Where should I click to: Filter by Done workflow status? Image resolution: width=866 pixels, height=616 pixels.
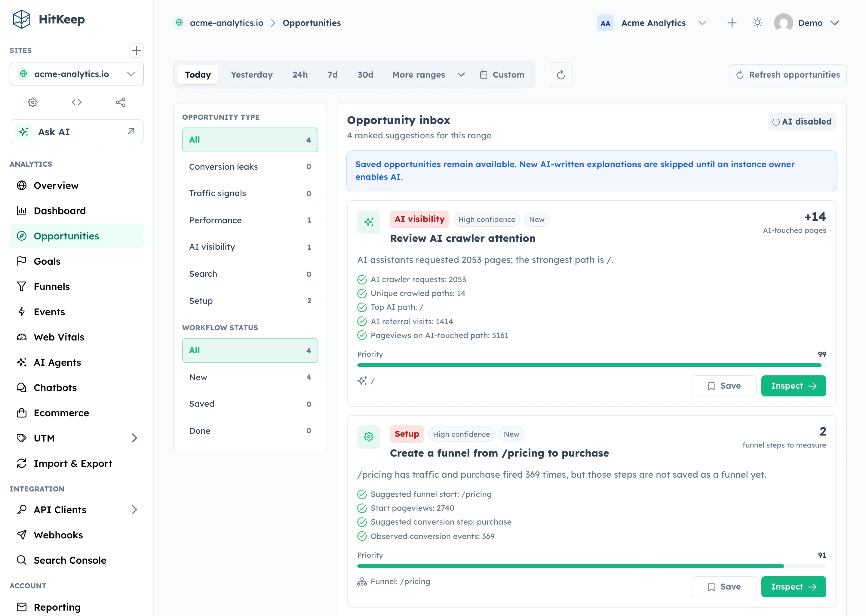(x=250, y=431)
